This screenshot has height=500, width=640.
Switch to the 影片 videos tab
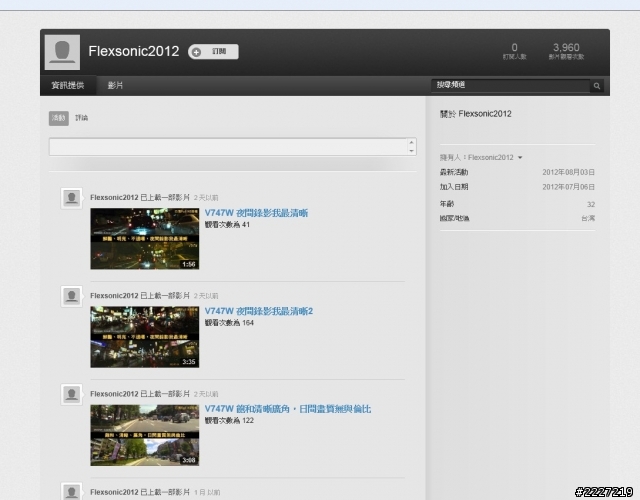[116, 86]
